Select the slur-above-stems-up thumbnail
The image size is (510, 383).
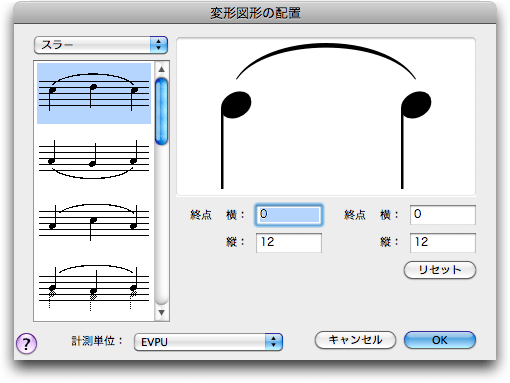point(94,93)
